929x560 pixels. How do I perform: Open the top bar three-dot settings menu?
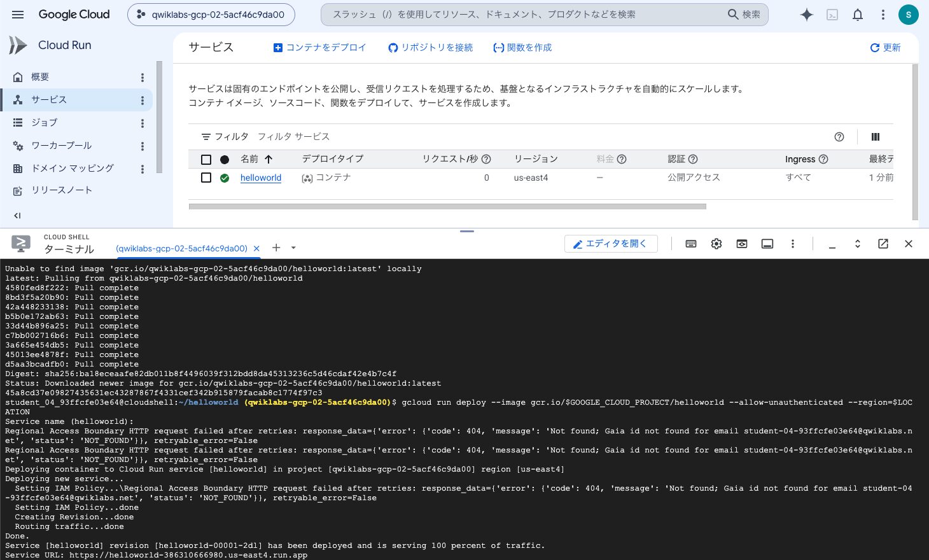pyautogui.click(x=883, y=15)
